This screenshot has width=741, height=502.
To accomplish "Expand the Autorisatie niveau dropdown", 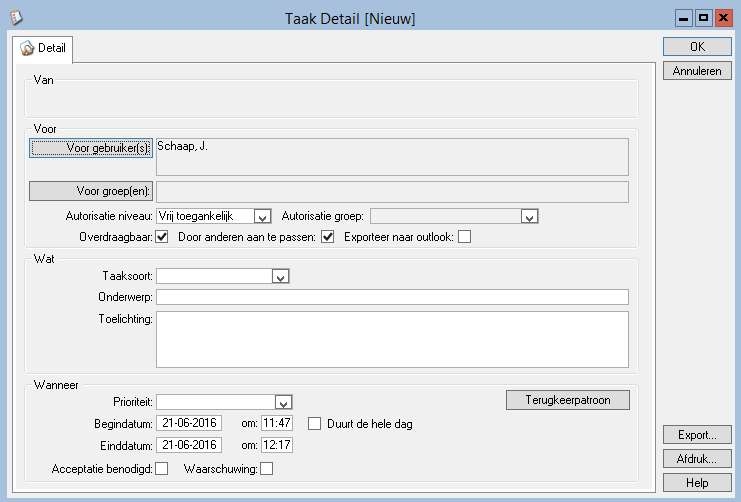I will [262, 216].
